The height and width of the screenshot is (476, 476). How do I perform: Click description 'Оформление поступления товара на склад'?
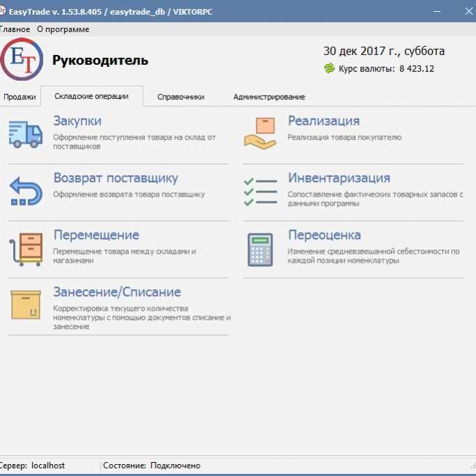pyautogui.click(x=135, y=141)
